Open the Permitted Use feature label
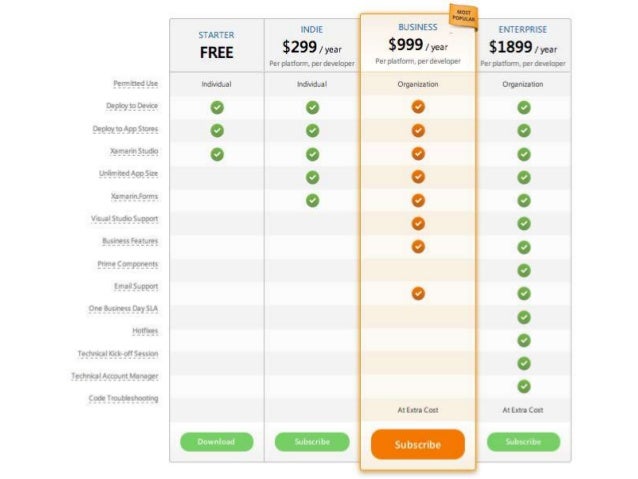Viewport: 638px width, 479px height. point(135,83)
